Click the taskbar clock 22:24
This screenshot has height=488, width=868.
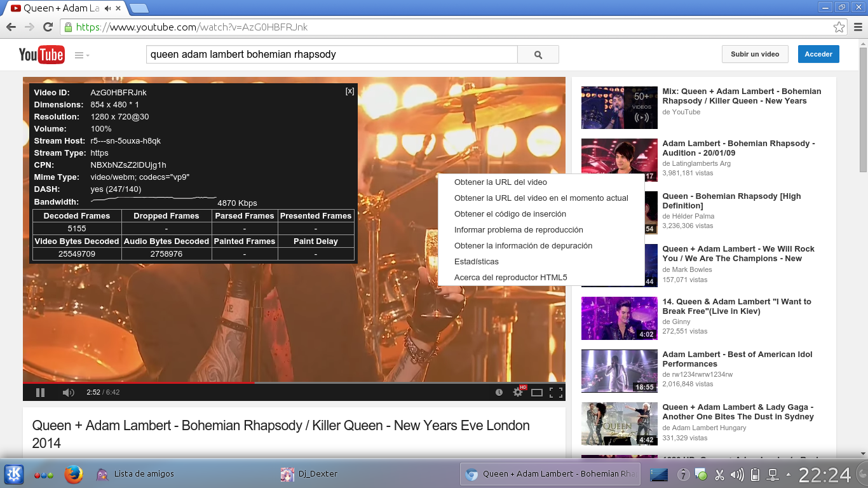(825, 475)
